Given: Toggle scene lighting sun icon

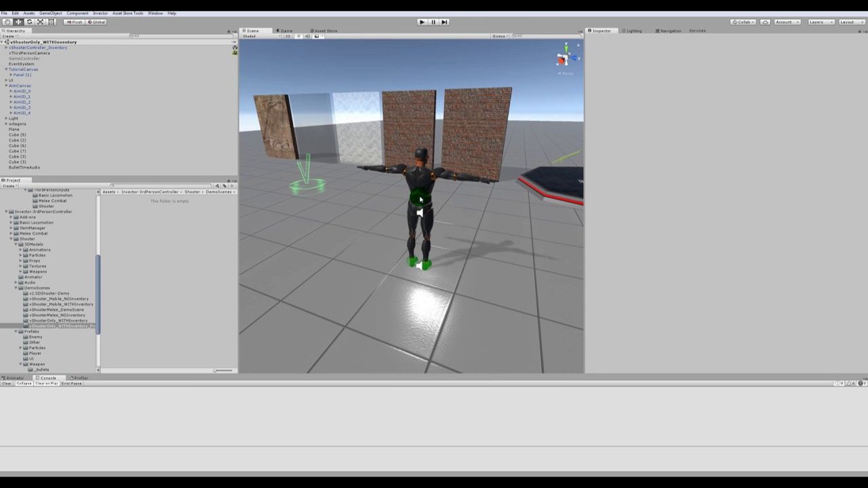Looking at the screenshot, I should (x=298, y=36).
